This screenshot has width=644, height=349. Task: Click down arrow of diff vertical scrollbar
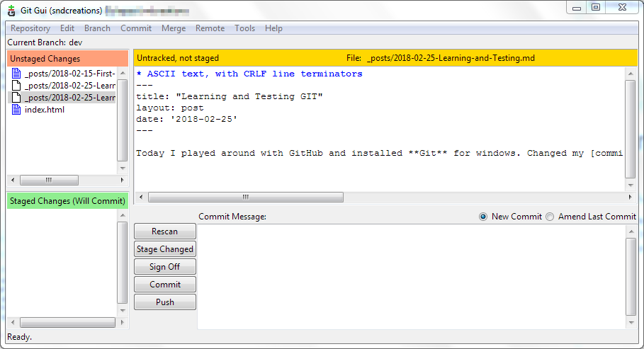coord(631,185)
